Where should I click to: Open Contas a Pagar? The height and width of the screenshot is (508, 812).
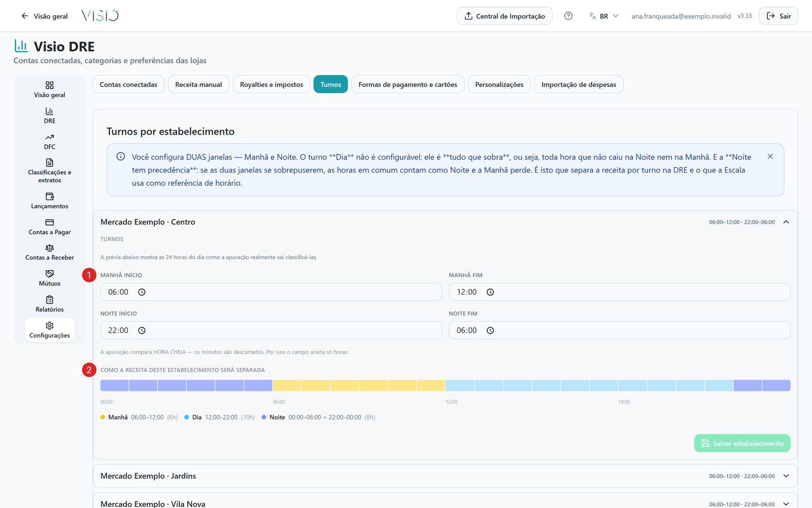pyautogui.click(x=50, y=227)
